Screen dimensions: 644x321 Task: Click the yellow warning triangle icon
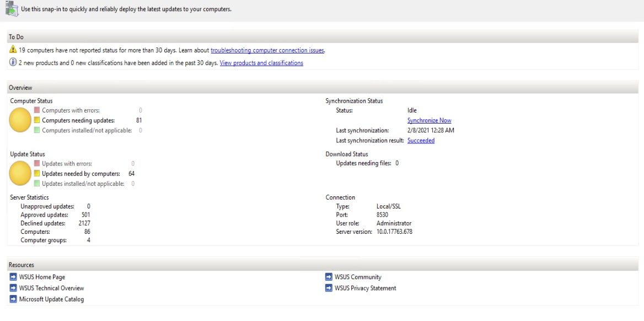[13, 50]
